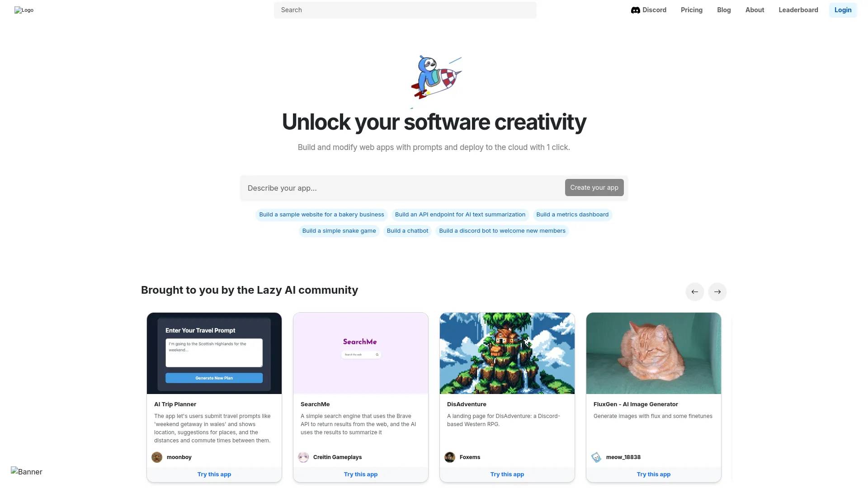
Task: Click the Creitin Gameplays avatar icon
Action: [303, 456]
